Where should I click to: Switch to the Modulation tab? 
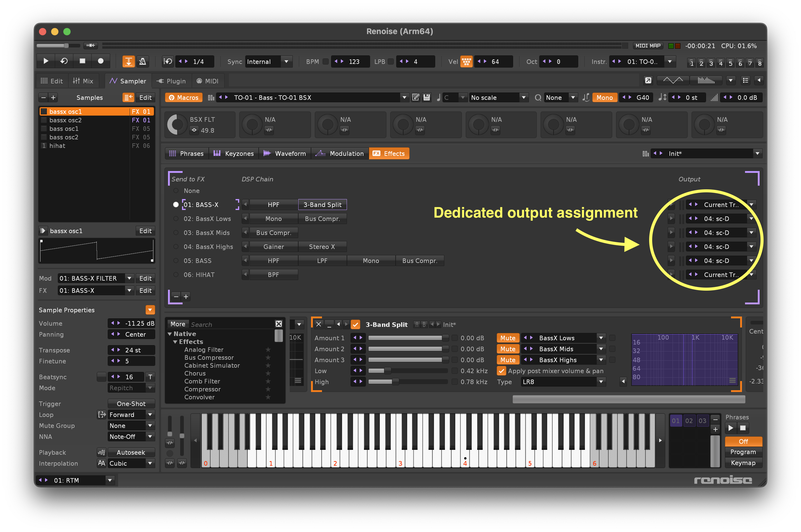340,153
